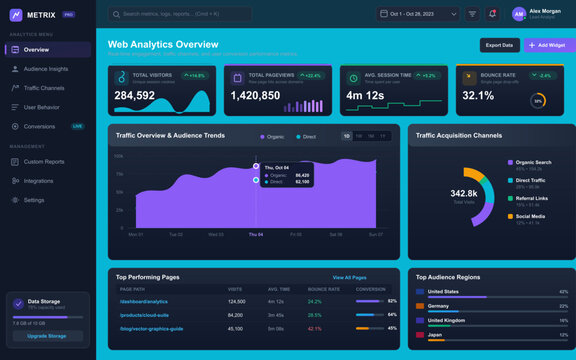The height and width of the screenshot is (360, 576).
Task: Open Integrations menu item
Action: coord(48,181)
